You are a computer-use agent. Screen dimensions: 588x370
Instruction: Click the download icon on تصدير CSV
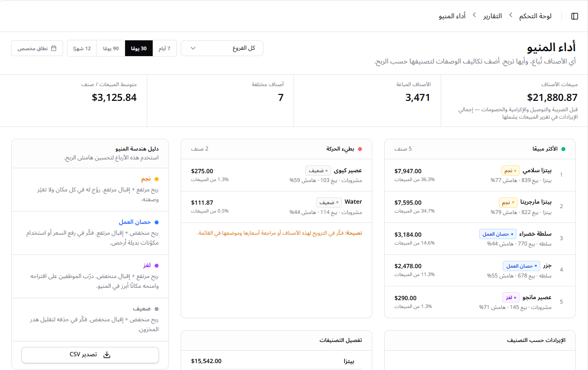pyautogui.click(x=107, y=355)
